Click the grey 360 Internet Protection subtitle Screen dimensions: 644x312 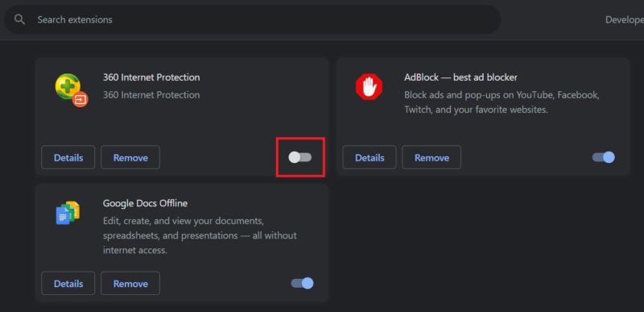(x=151, y=95)
